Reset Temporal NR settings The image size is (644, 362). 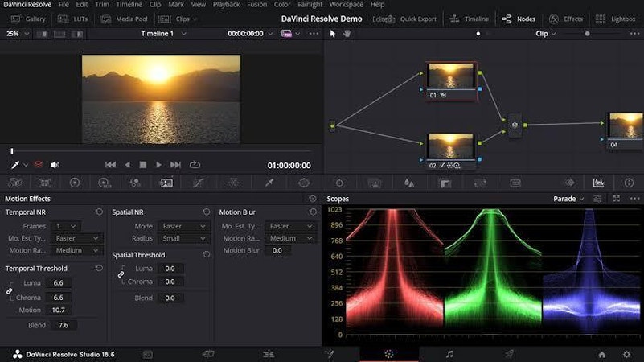click(x=99, y=212)
